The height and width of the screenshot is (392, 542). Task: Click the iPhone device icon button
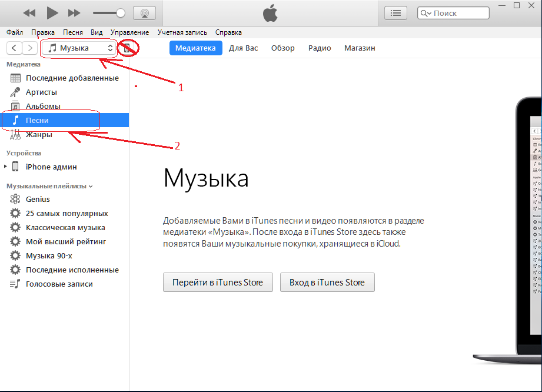pos(127,48)
